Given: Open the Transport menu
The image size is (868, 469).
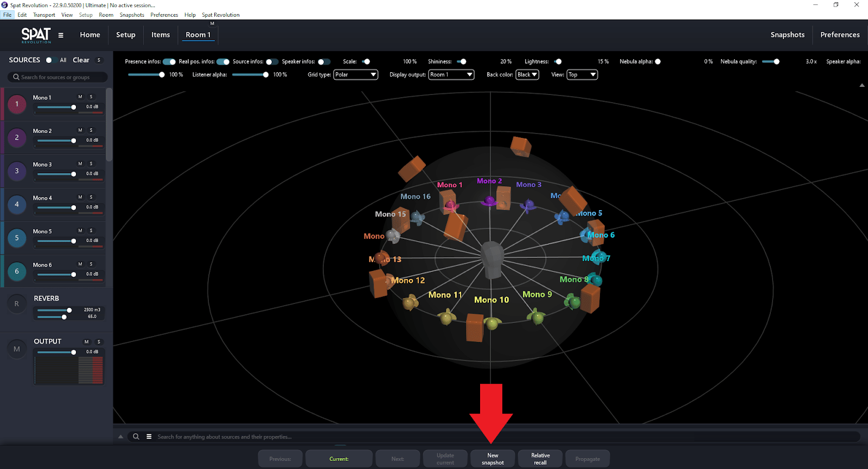Looking at the screenshot, I should [44, 15].
